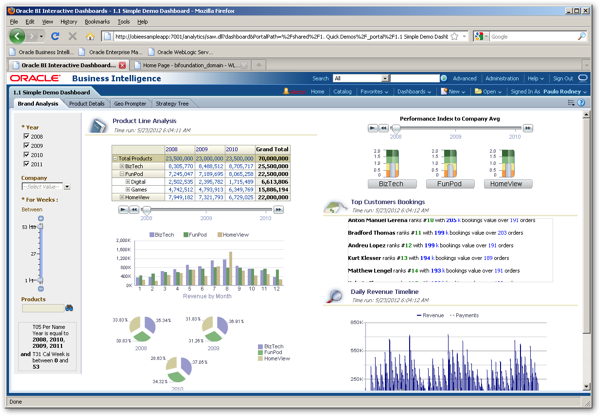600x416 pixels.
Task: Step forward on Performance Index slider
Action: [x=528, y=128]
